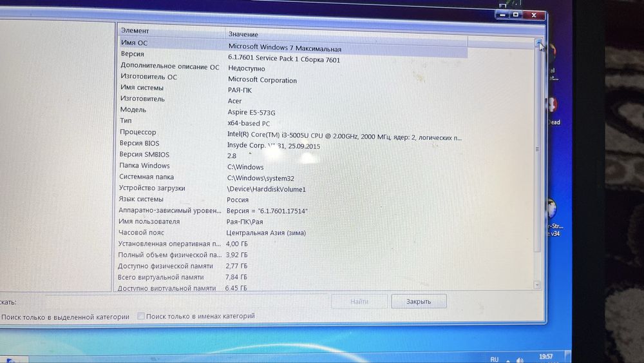The height and width of the screenshot is (363, 644).
Task: Click value 3,92 ГБ
Action: (x=236, y=255)
